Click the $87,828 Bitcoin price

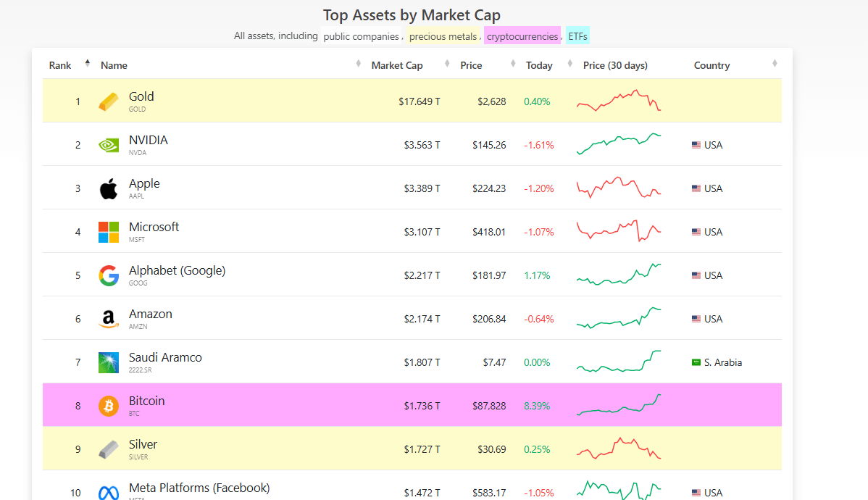click(489, 406)
